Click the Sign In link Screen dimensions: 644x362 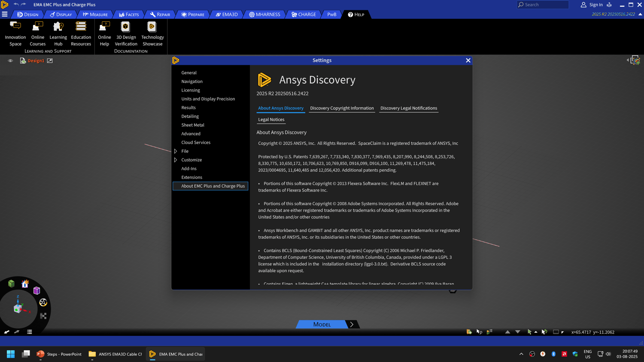coord(596,5)
